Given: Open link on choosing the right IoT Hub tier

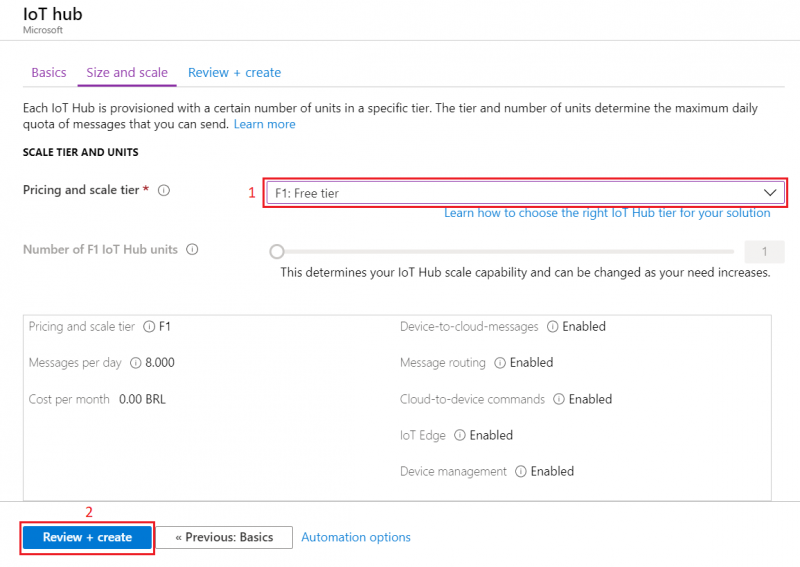Looking at the screenshot, I should [607, 213].
